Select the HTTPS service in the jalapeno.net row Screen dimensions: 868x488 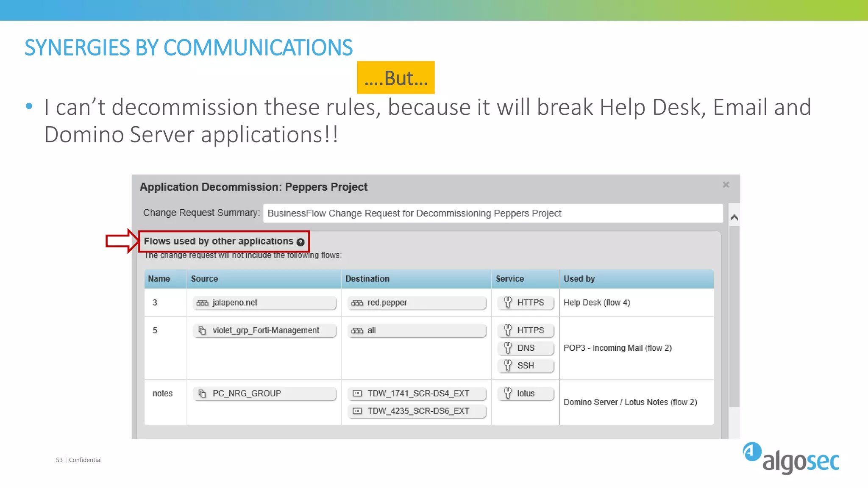pyautogui.click(x=526, y=303)
